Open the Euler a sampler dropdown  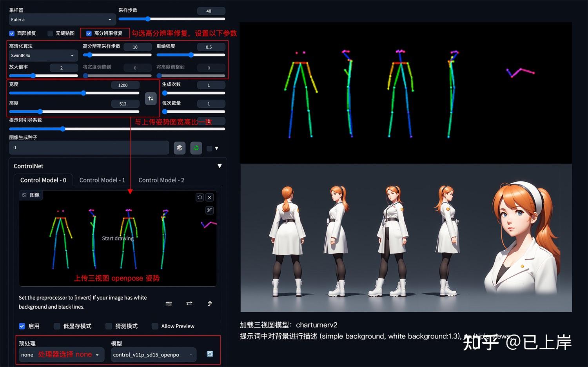pos(62,19)
